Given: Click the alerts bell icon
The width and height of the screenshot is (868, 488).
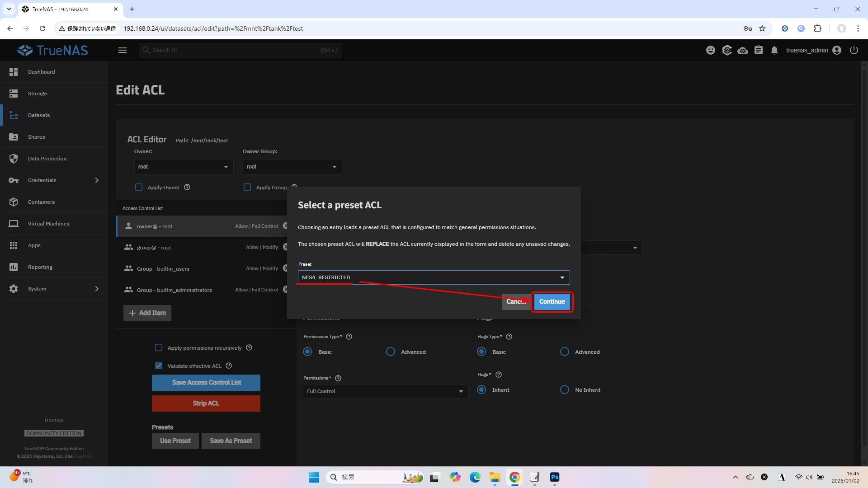Looking at the screenshot, I should 774,50.
